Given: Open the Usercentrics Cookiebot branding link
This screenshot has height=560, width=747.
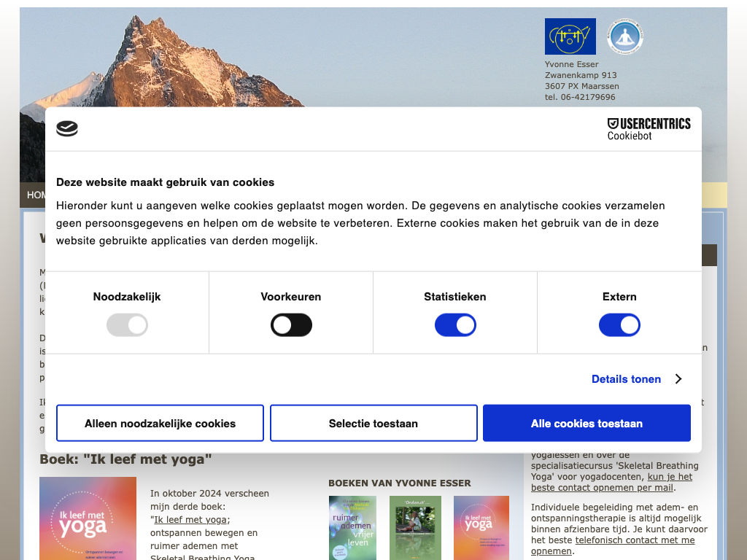Looking at the screenshot, I should point(649,129).
